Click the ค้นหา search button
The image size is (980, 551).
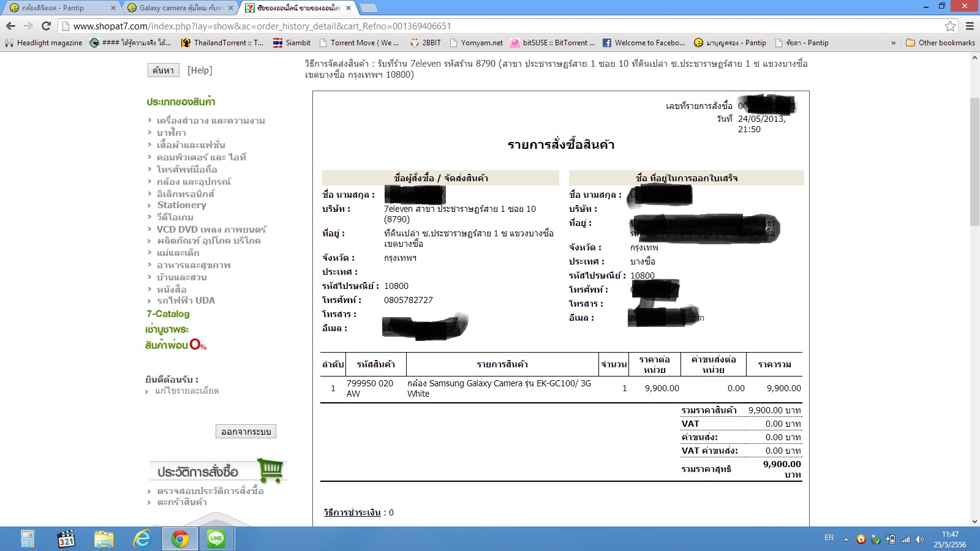click(164, 70)
